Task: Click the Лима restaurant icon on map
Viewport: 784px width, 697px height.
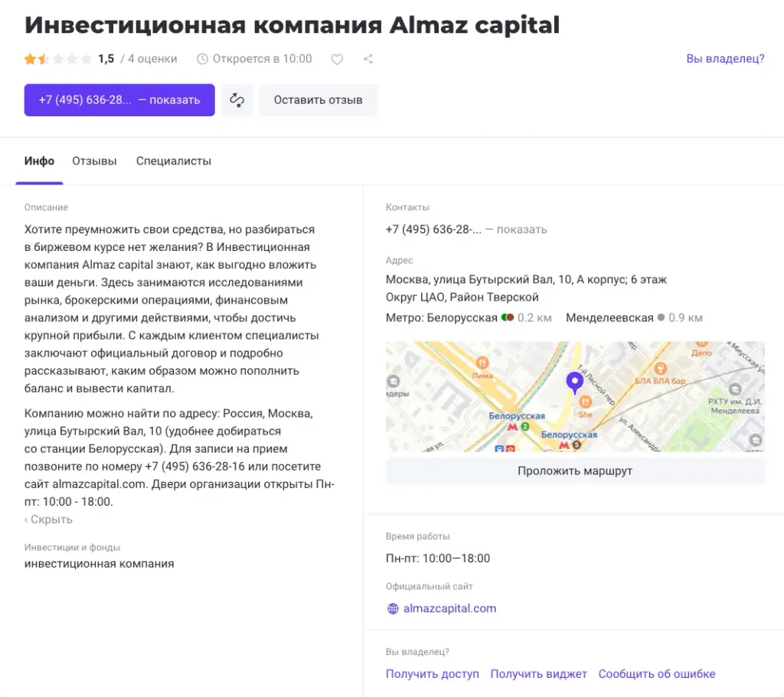Action: pos(482,363)
